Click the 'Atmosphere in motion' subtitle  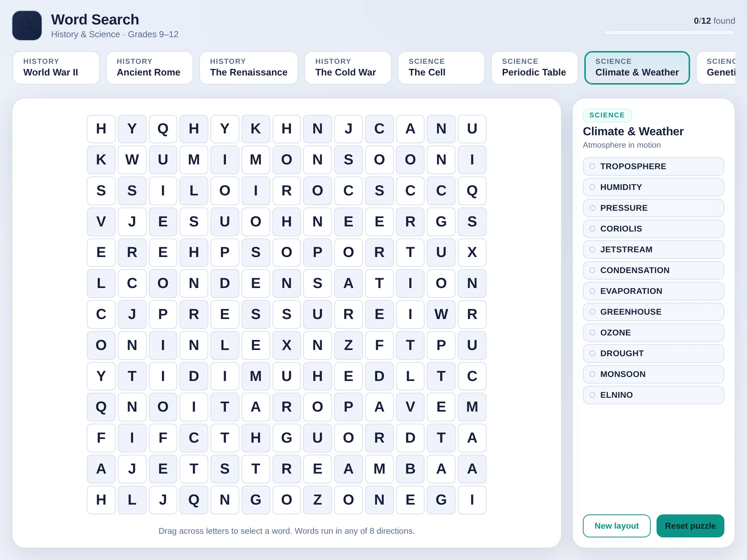pyautogui.click(x=622, y=145)
